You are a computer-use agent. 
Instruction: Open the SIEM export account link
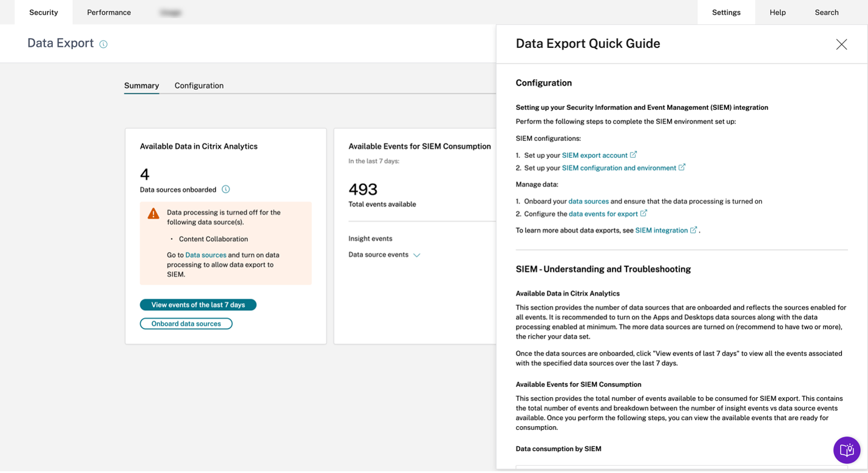[x=594, y=155]
